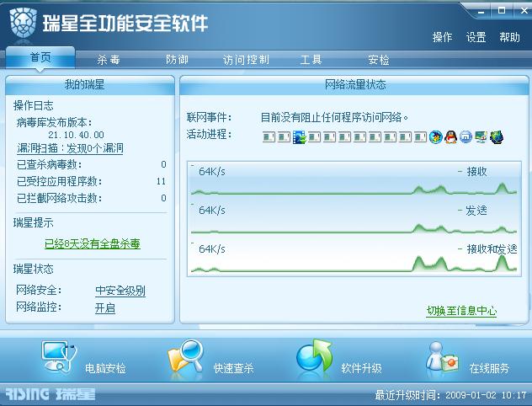Open the 防御 tab

177,60
